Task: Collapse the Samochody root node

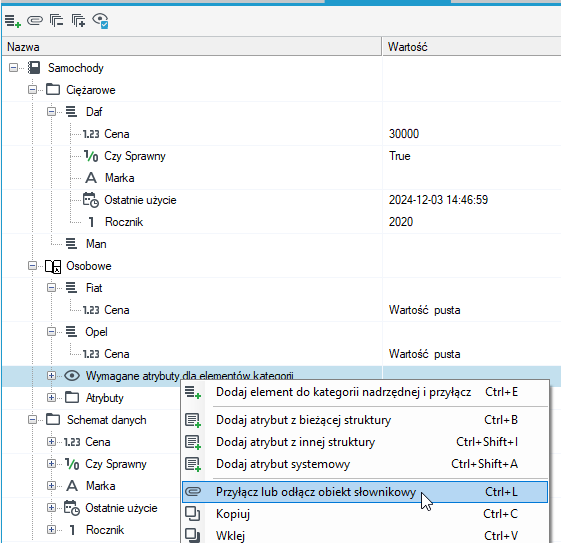Action: [x=13, y=68]
